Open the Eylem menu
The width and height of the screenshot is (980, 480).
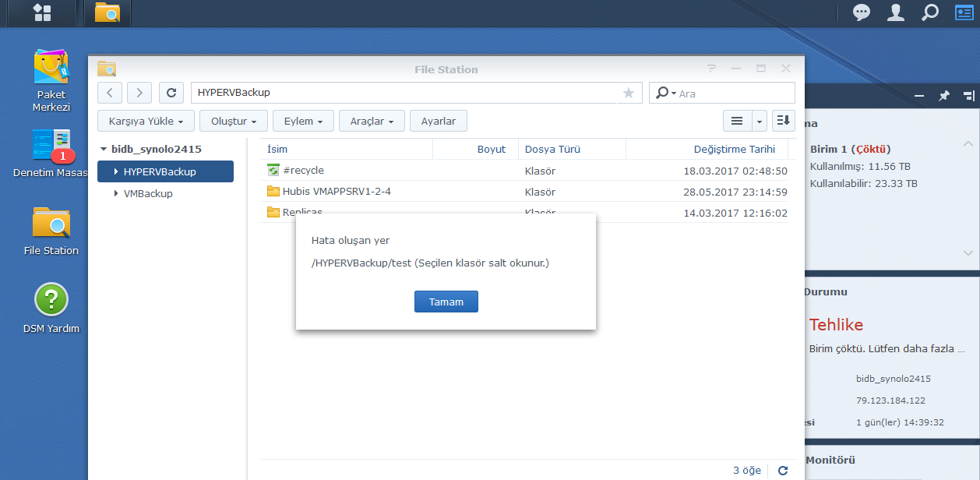coord(303,121)
